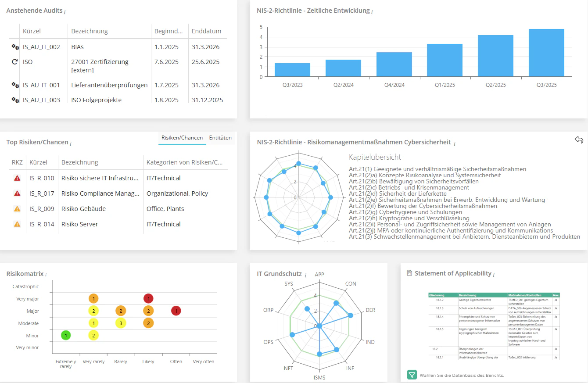
Task: Click orange warning triangle for IS_R_009
Action: 17,209
